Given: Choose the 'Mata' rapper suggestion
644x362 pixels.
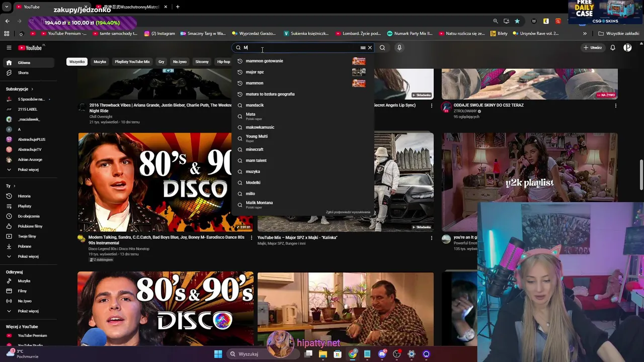Looking at the screenshot, I should [302, 116].
